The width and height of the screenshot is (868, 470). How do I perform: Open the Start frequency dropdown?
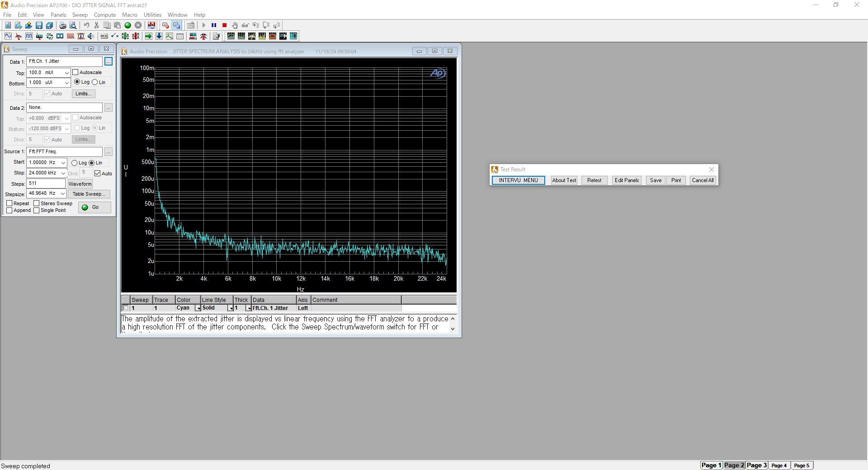63,163
